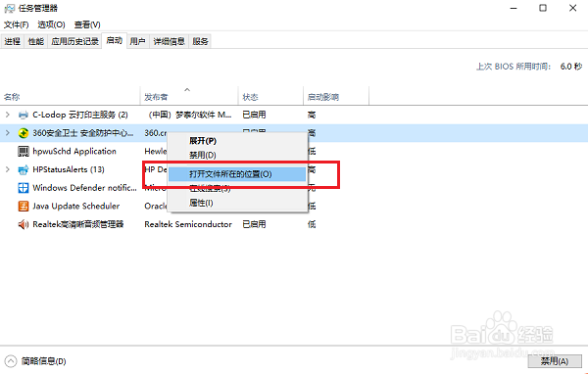Choose 属性(I) in context menu
The width and height of the screenshot is (588, 374).
pyautogui.click(x=237, y=203)
